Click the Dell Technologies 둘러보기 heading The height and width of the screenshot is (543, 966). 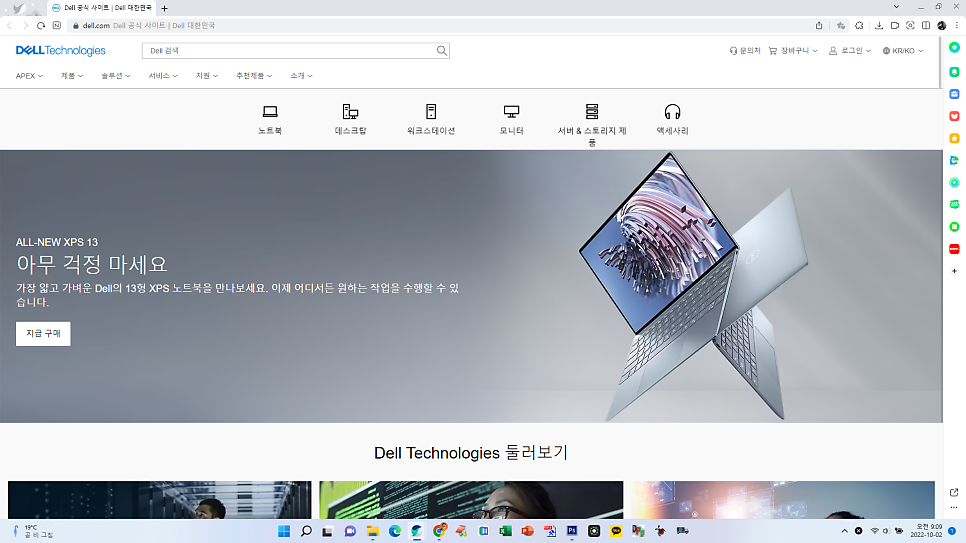click(x=471, y=452)
